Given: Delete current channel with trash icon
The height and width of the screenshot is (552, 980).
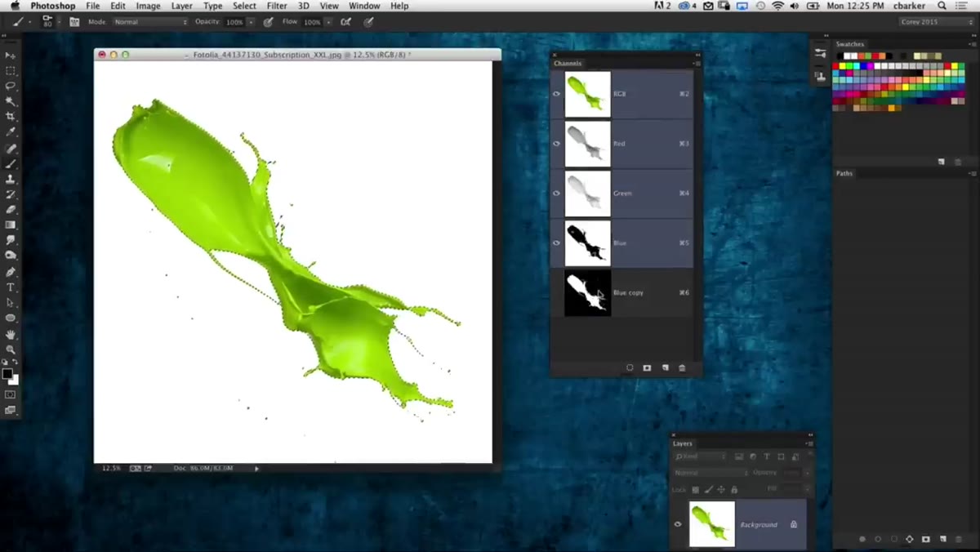Looking at the screenshot, I should coord(682,368).
